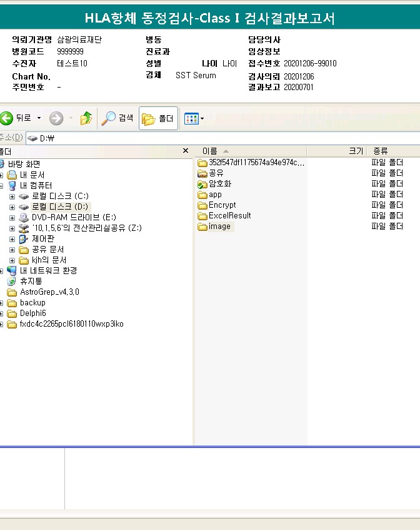Click the 공유 문서 folder icon
This screenshot has height=530, width=420.
pos(24,250)
